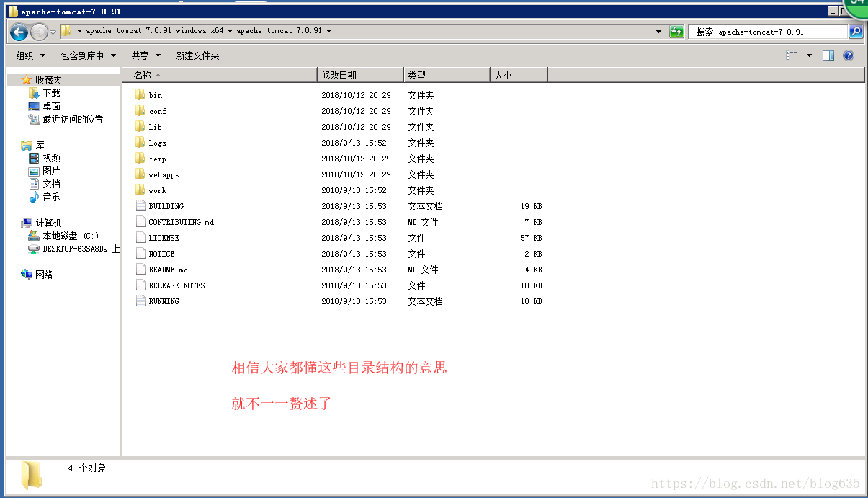Screen dimensions: 868x498
Task: Click the 视频 library icon
Action: [34, 158]
